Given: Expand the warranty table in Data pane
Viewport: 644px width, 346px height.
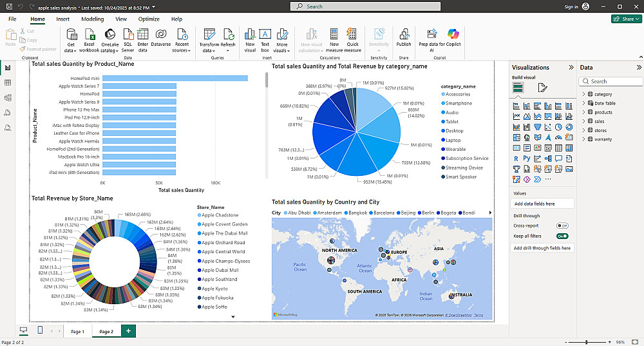Looking at the screenshot, I should pos(583,139).
